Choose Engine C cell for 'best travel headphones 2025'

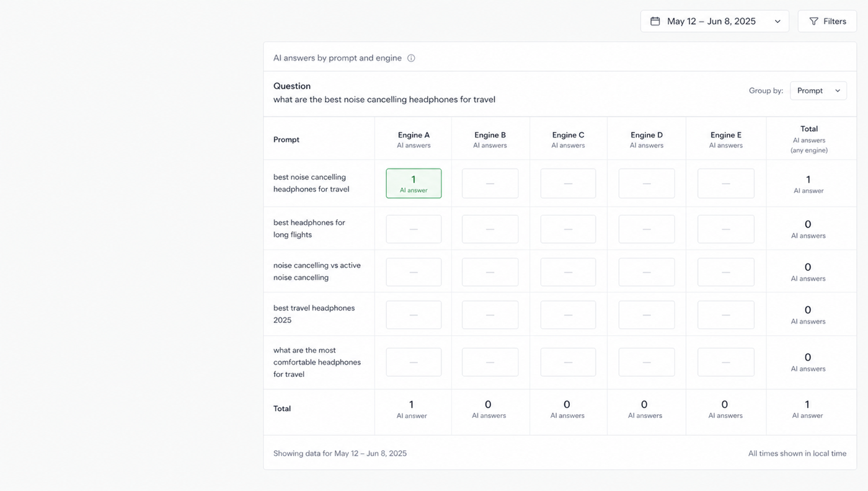tap(568, 315)
